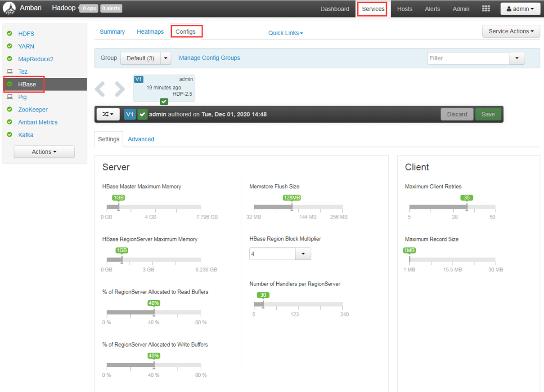Screen dimensions: 544x392
Task: Open the Group Default (3) dropdown
Action: [140, 58]
